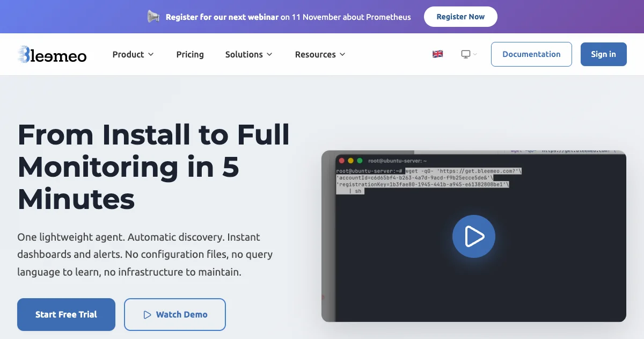Click the Watch Demo button
The width and height of the screenshot is (644, 339).
tap(175, 315)
